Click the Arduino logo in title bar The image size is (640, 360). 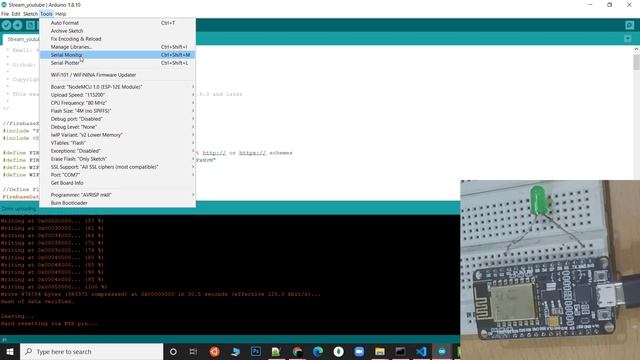4,5
